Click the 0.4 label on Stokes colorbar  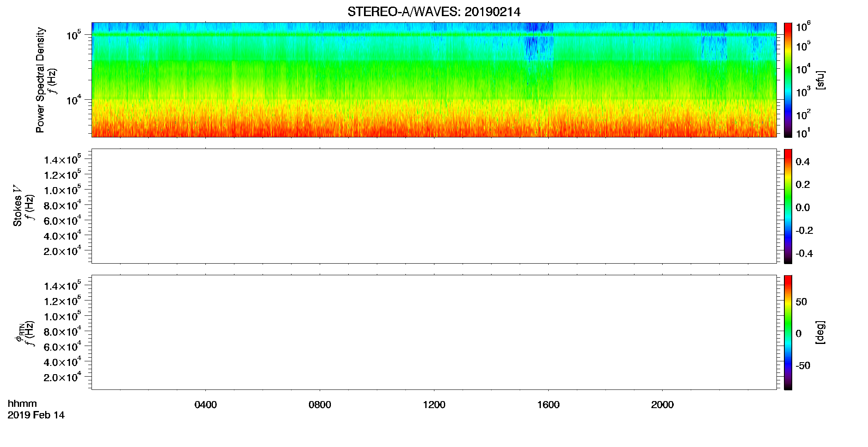pyautogui.click(x=803, y=162)
